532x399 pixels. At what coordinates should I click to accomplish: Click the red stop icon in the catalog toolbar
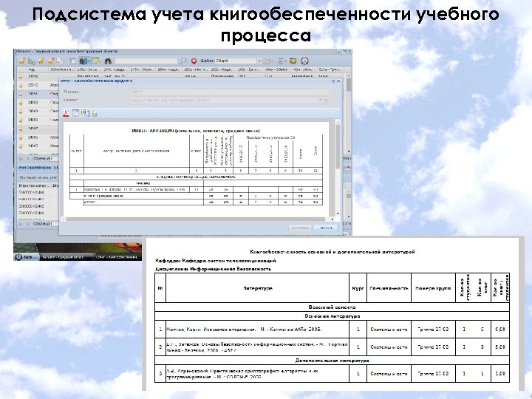pos(194,61)
